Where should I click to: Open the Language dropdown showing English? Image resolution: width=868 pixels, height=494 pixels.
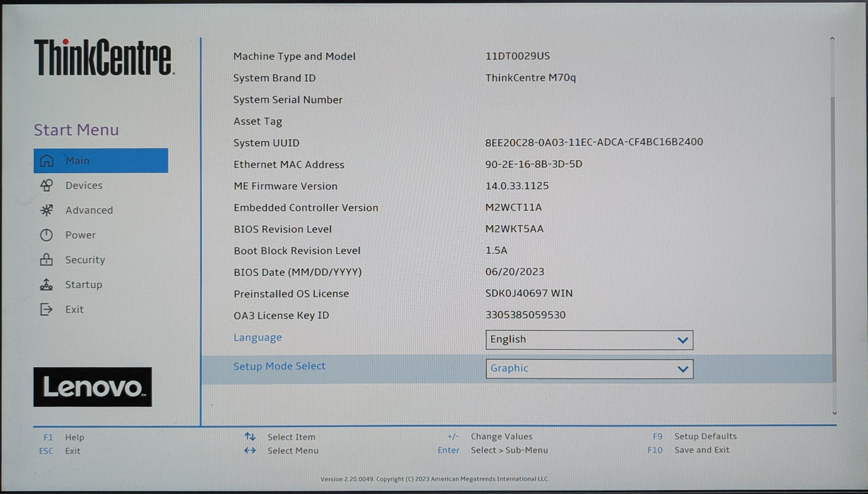pyautogui.click(x=589, y=339)
